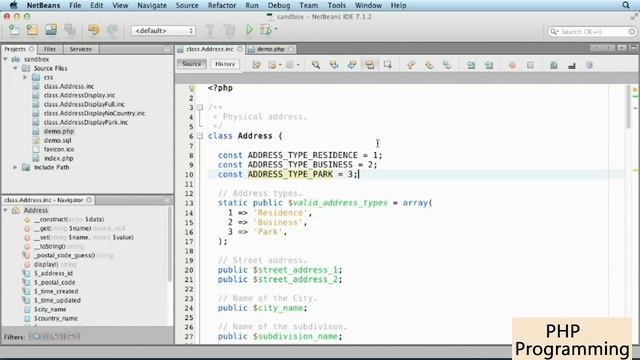Collapse the Address class node in Navigator
This screenshot has height=360, width=640.
pos(6,210)
